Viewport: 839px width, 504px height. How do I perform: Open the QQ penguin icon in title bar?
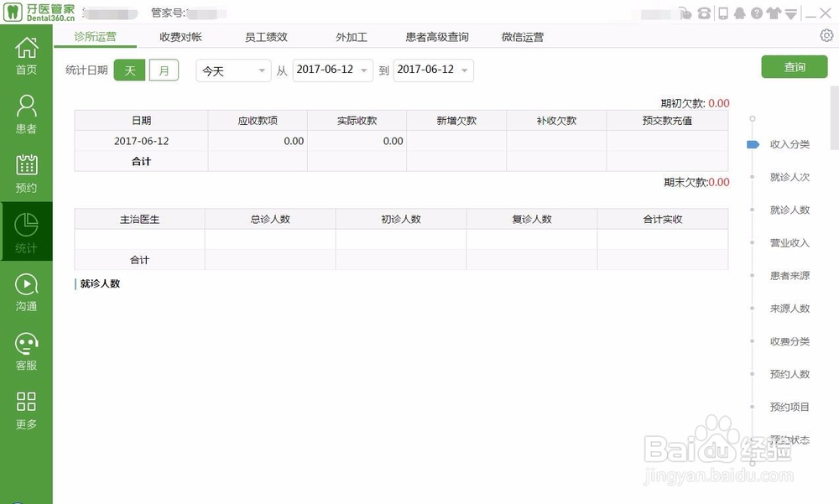[x=740, y=13]
